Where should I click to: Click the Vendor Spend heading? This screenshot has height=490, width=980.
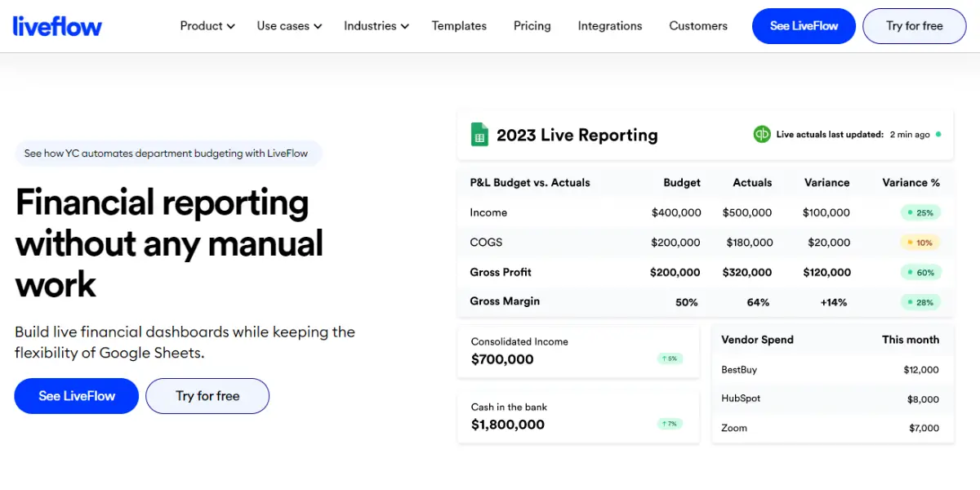tap(757, 340)
